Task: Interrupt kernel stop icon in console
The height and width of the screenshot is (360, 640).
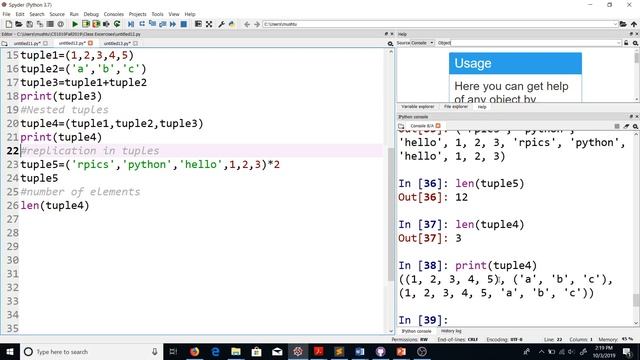Action: coord(617,126)
